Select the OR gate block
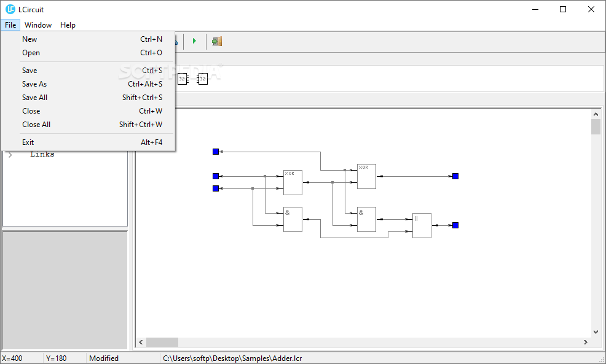The height and width of the screenshot is (364, 606). pyautogui.click(x=422, y=225)
